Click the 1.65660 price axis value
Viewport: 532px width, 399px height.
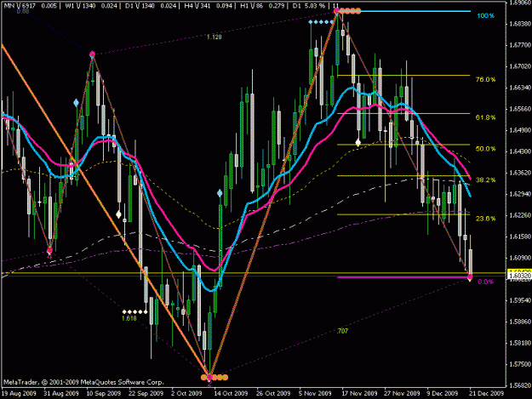[x=520, y=109]
